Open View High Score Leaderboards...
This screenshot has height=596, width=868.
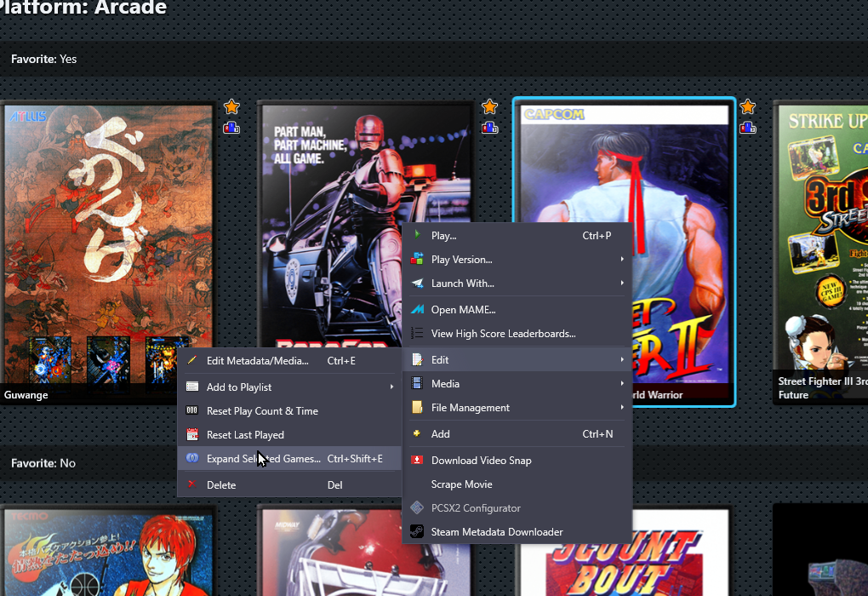[517, 334]
